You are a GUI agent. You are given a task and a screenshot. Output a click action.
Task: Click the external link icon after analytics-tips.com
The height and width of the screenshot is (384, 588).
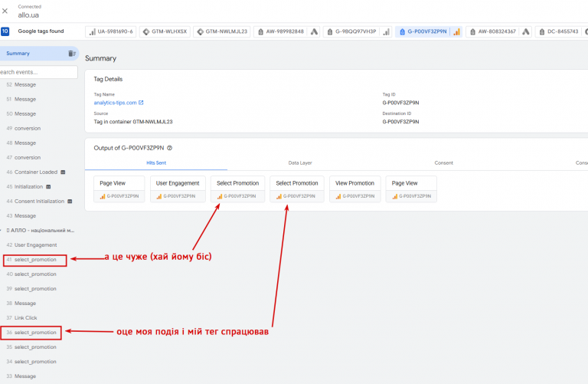pyautogui.click(x=141, y=103)
